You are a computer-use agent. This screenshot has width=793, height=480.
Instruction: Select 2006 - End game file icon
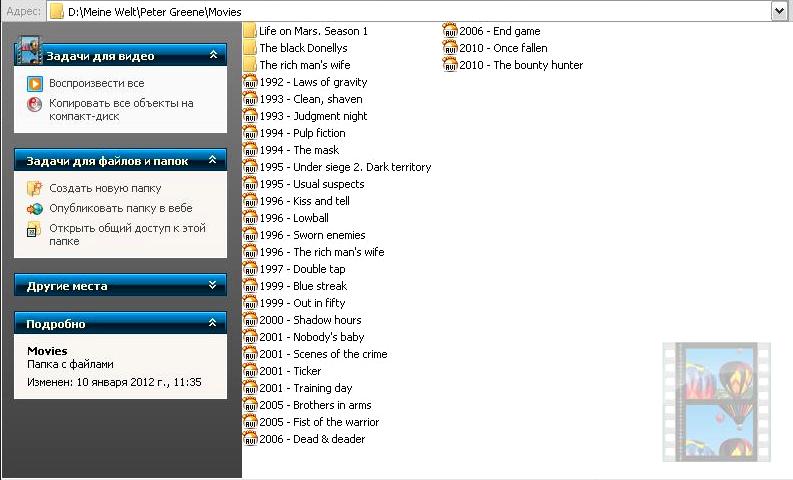(450, 31)
